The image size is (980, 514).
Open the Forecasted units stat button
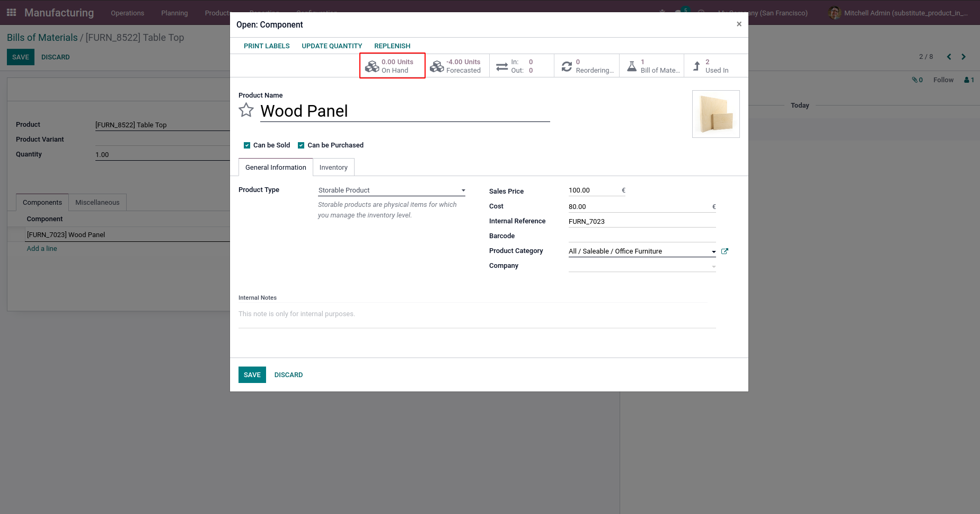click(457, 66)
